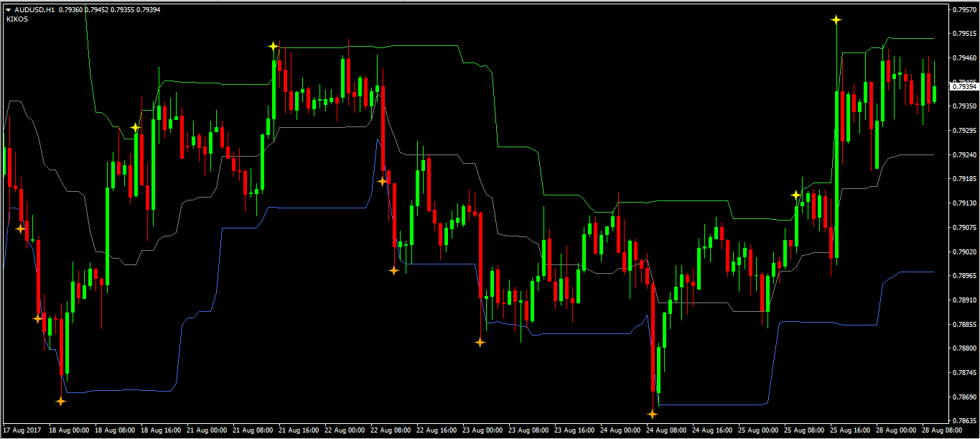Click yellow star just before 25 Aug 08:00

[795, 195]
